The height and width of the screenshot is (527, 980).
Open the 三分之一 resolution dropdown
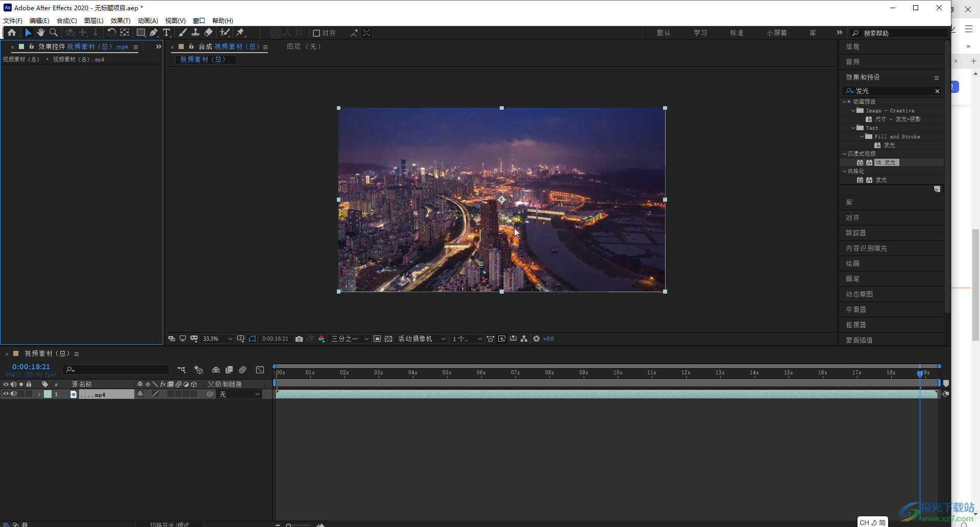pos(350,339)
